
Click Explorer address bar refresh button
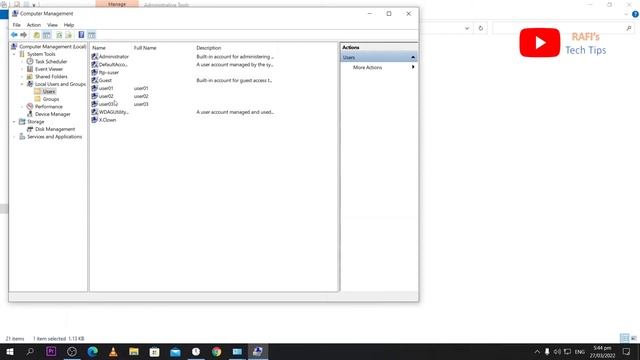coord(480,28)
